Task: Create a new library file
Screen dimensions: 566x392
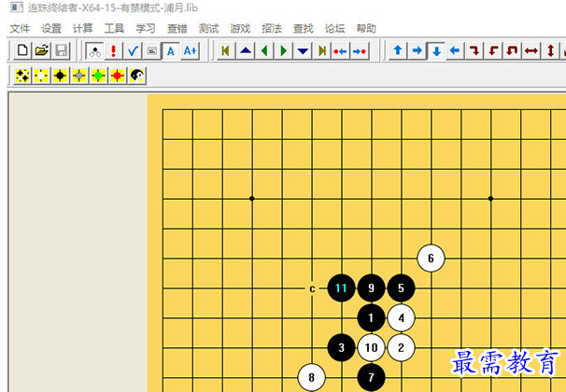Action: click(x=22, y=50)
